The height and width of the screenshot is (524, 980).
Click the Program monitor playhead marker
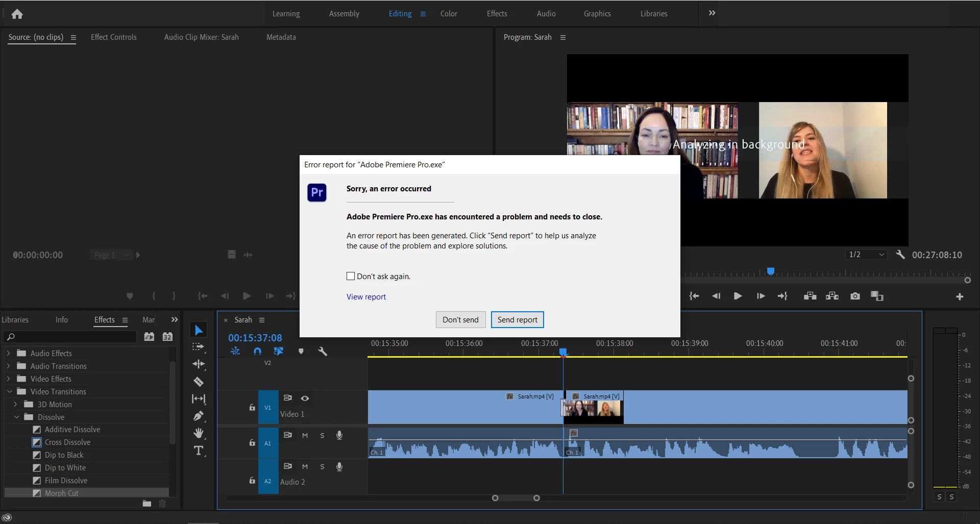point(771,271)
